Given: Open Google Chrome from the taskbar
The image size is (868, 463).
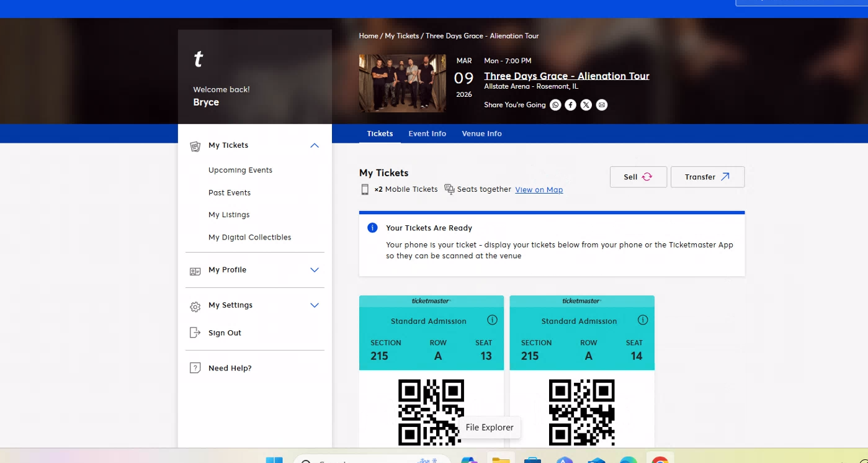Looking at the screenshot, I should [660, 460].
